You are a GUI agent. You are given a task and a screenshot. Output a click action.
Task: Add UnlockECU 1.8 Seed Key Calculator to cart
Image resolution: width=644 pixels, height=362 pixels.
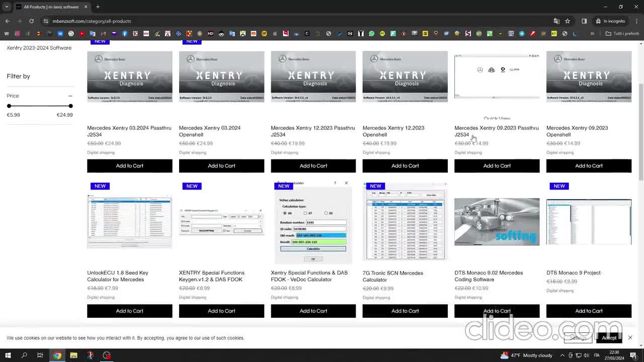[130, 311]
